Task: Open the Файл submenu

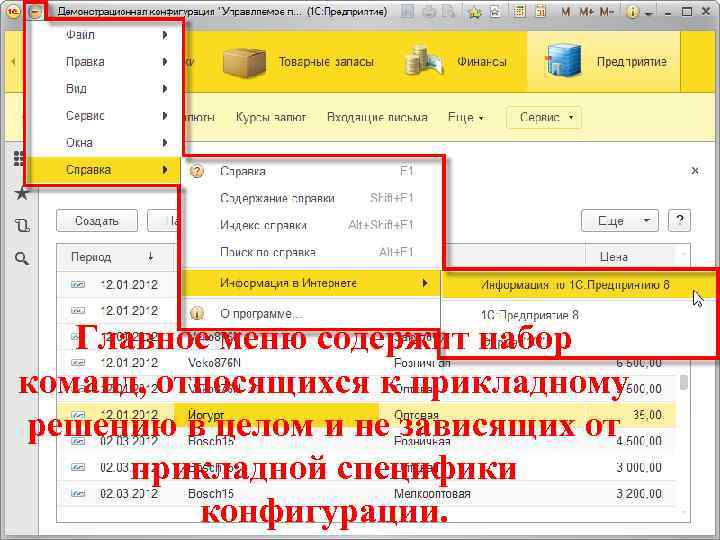Action: tap(103, 35)
